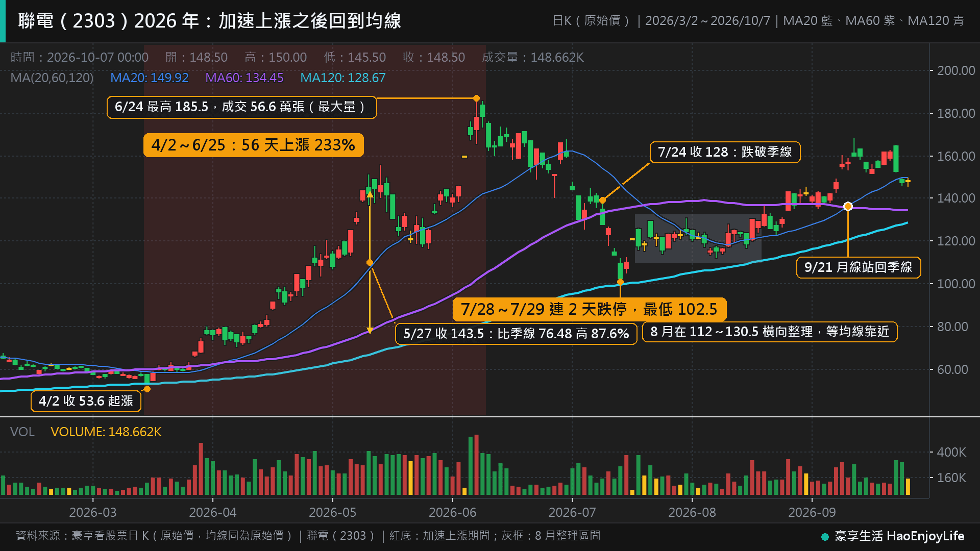The image size is (980, 551).
Task: Click the 6/24 最高 185.5 annotation label
Action: (x=242, y=107)
